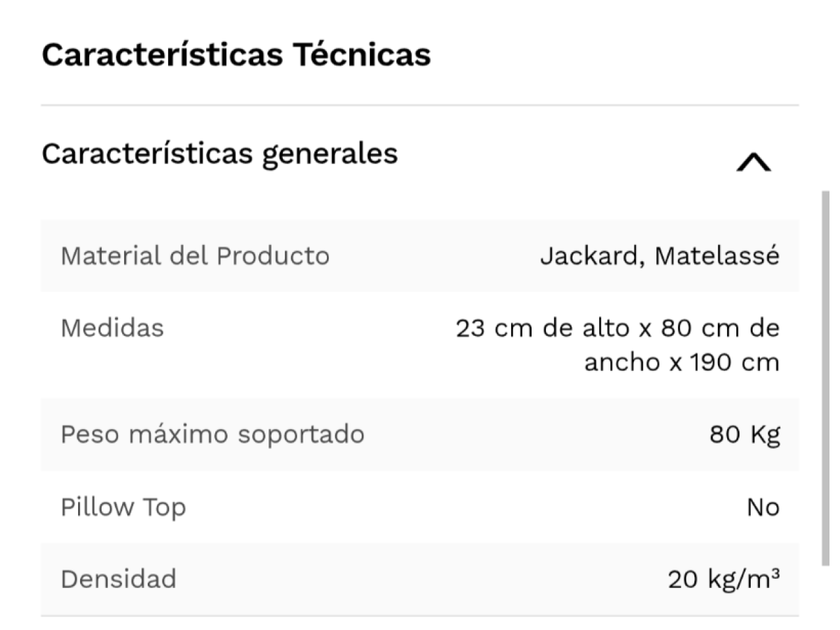Select the Material del Producto label
The height and width of the screenshot is (630, 840).
tap(195, 255)
